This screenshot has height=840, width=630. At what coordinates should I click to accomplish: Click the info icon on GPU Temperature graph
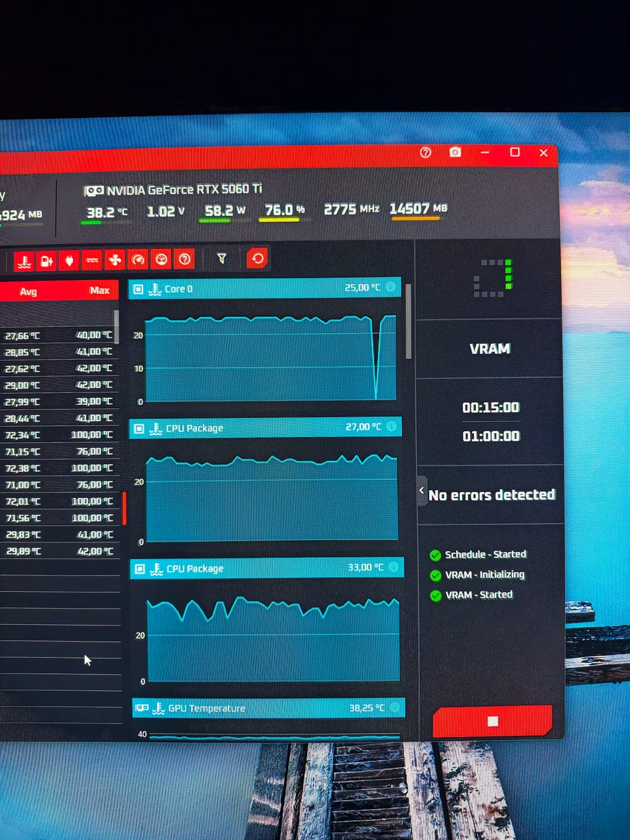pos(395,707)
